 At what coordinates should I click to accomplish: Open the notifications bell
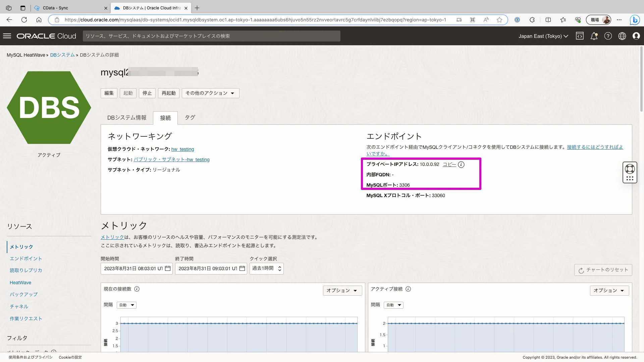[594, 36]
